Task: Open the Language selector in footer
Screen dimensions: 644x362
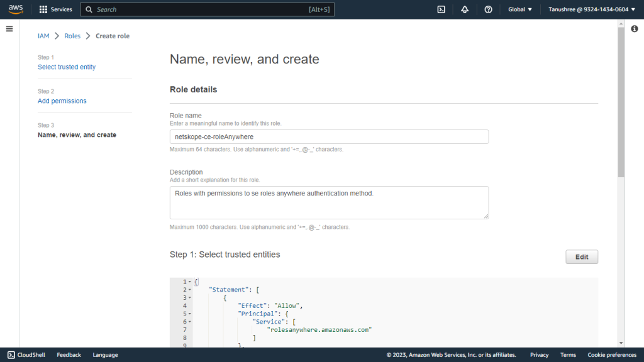Action: click(105, 355)
